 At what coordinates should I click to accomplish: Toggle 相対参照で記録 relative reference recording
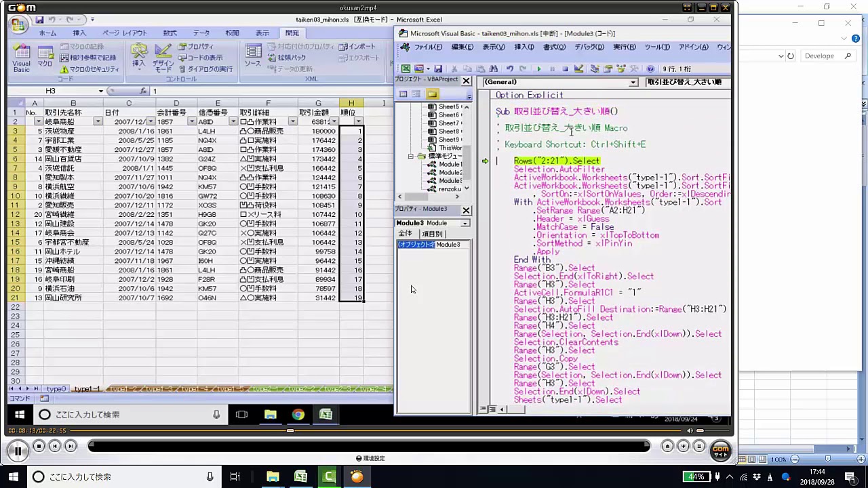coord(88,58)
